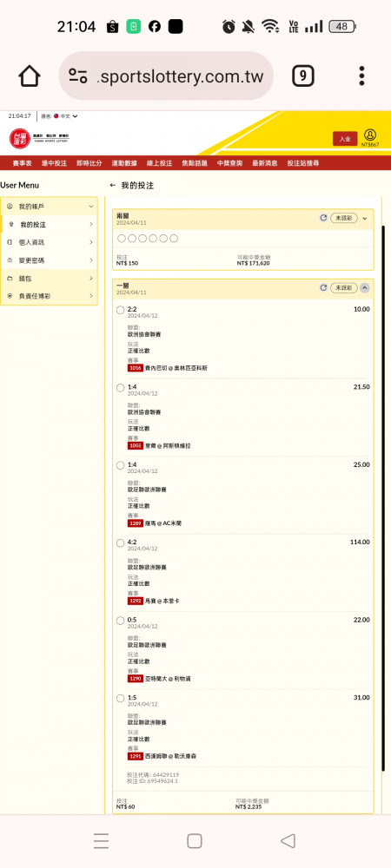
Task: Tap the Wi-Fi icon in status bar
Action: pos(270,26)
